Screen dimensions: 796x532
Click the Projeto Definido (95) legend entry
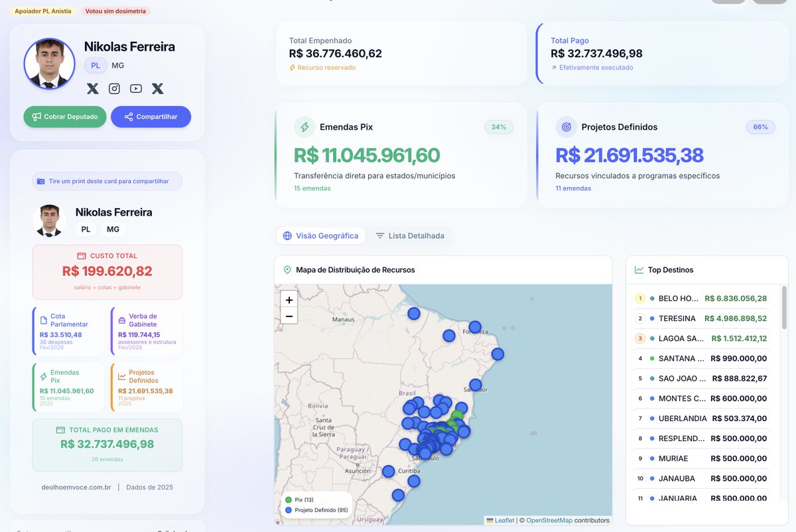tap(316, 510)
